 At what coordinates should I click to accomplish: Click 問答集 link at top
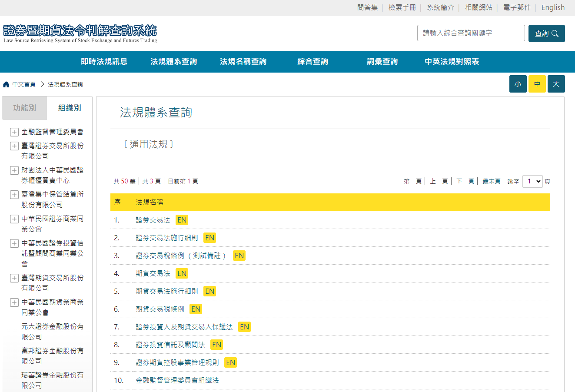368,7
